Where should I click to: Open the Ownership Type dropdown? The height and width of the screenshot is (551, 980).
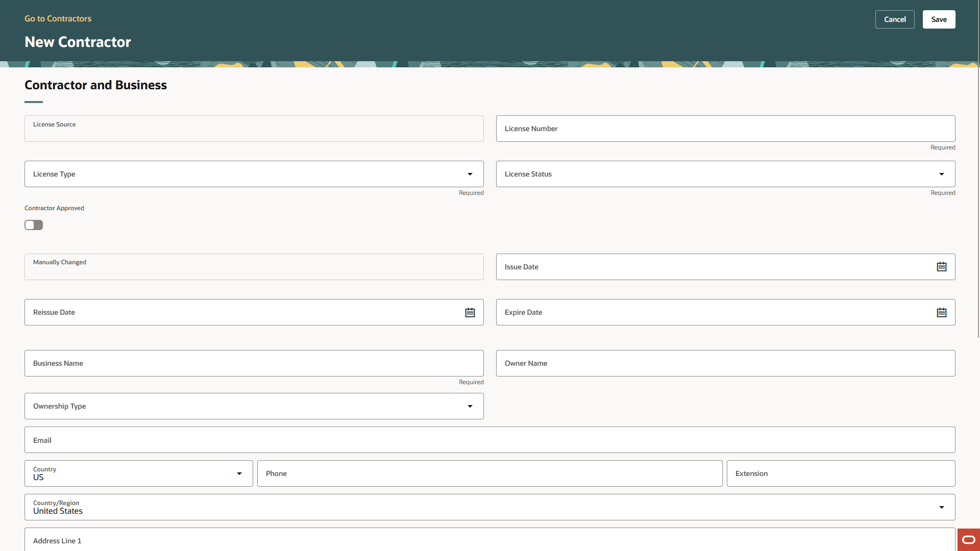470,406
